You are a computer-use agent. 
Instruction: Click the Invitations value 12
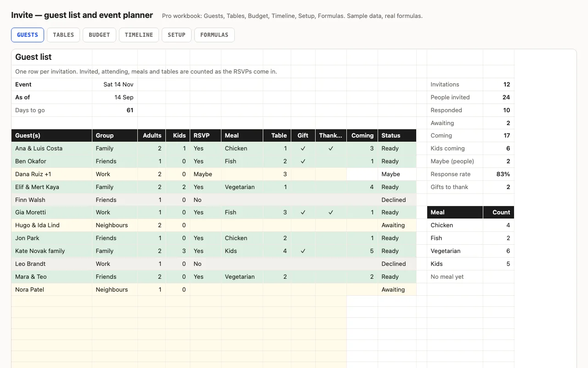click(x=498, y=85)
